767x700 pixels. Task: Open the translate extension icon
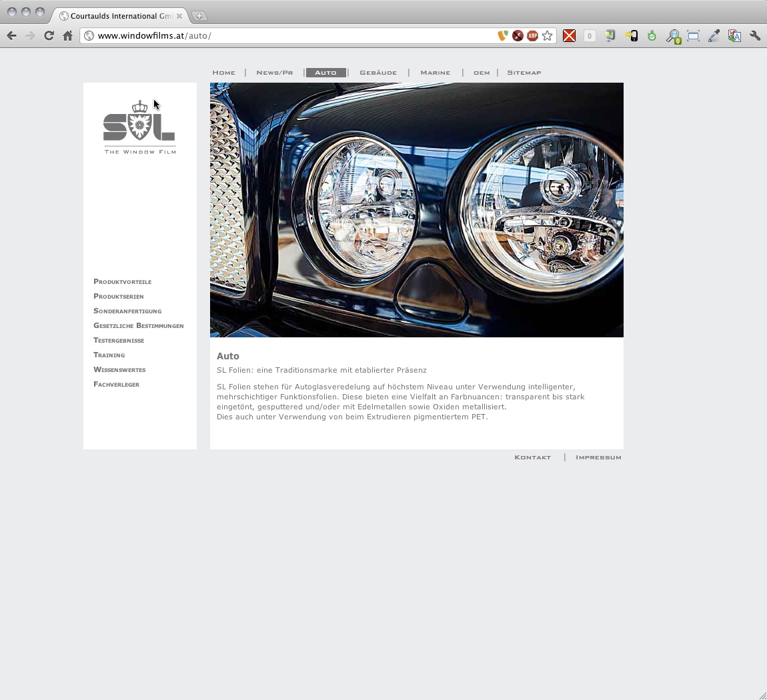click(734, 36)
